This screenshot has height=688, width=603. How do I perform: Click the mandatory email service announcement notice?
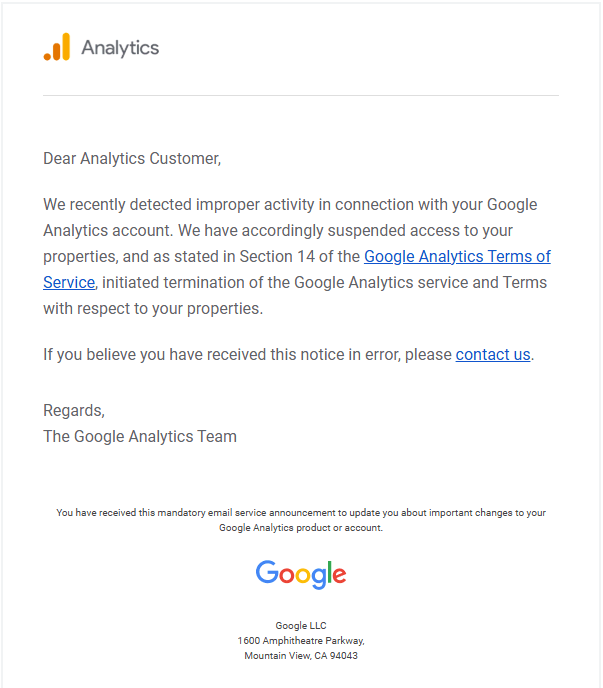tap(301, 513)
